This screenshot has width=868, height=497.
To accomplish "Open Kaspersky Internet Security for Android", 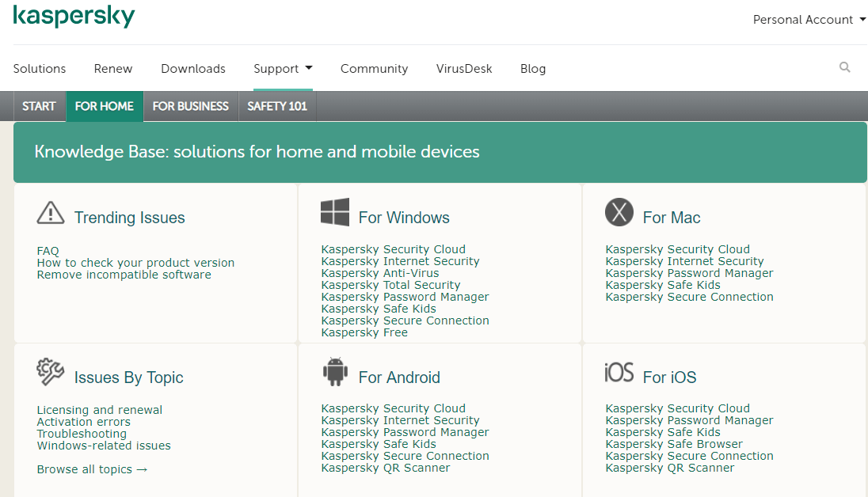I will [x=400, y=420].
